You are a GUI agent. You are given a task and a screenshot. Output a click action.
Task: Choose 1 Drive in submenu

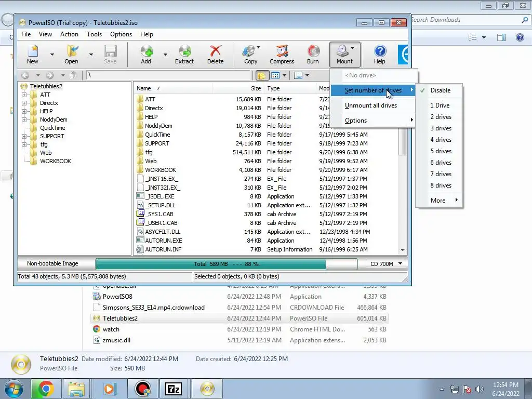click(x=439, y=105)
